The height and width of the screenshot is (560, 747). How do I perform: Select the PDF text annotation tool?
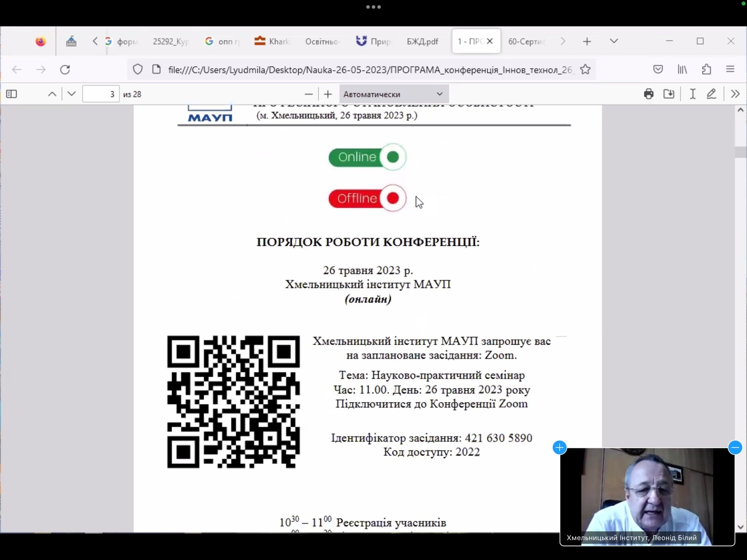point(693,94)
